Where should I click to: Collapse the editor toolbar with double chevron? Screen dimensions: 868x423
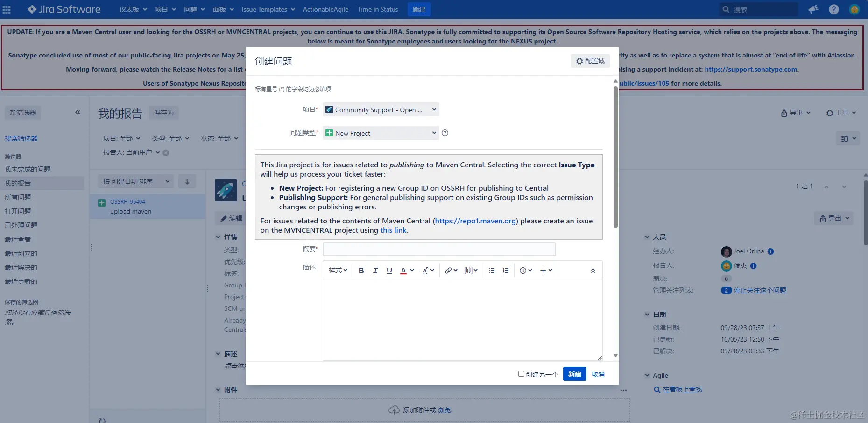click(593, 271)
